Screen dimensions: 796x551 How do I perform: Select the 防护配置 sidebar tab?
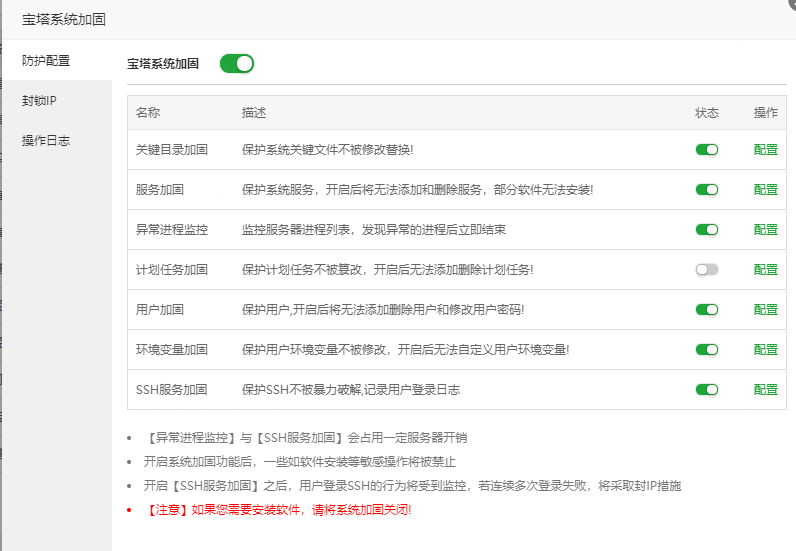coord(57,60)
